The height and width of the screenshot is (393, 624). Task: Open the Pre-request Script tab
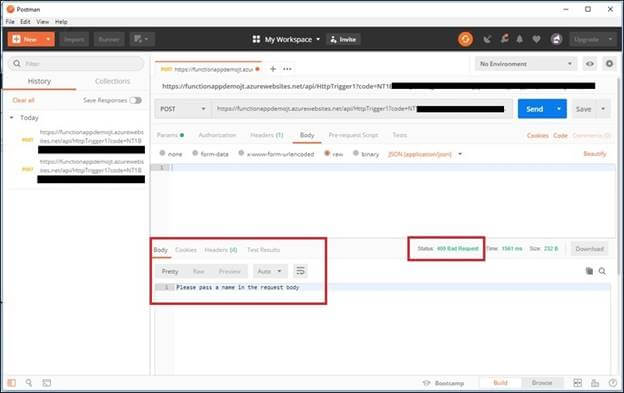point(353,135)
